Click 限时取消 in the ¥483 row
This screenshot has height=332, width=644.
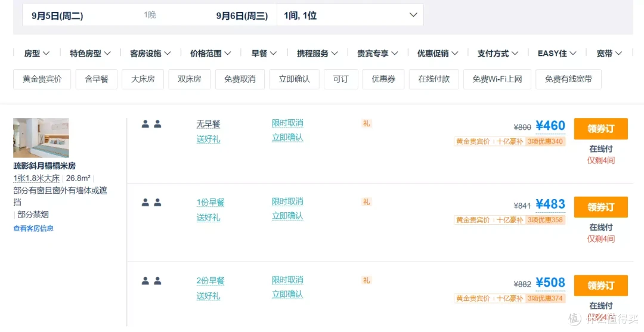click(287, 201)
